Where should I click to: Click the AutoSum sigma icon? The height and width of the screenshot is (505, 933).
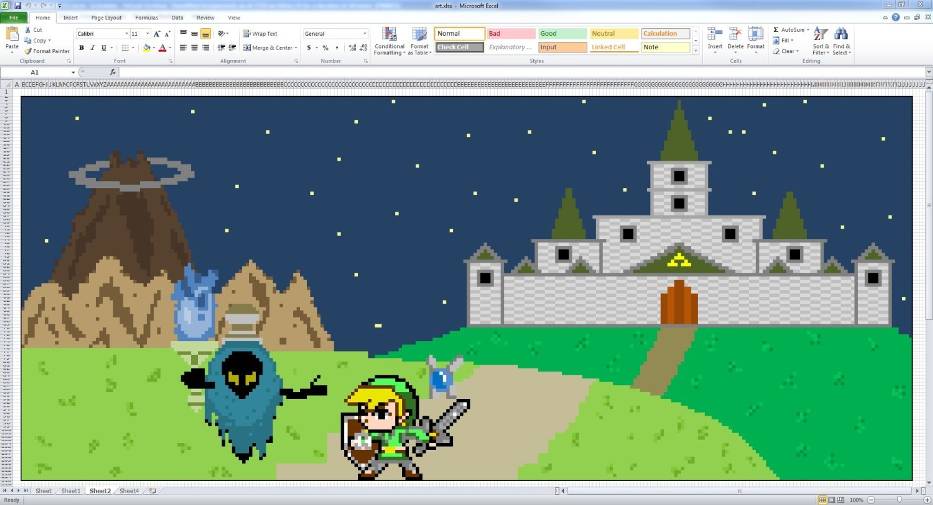click(776, 30)
